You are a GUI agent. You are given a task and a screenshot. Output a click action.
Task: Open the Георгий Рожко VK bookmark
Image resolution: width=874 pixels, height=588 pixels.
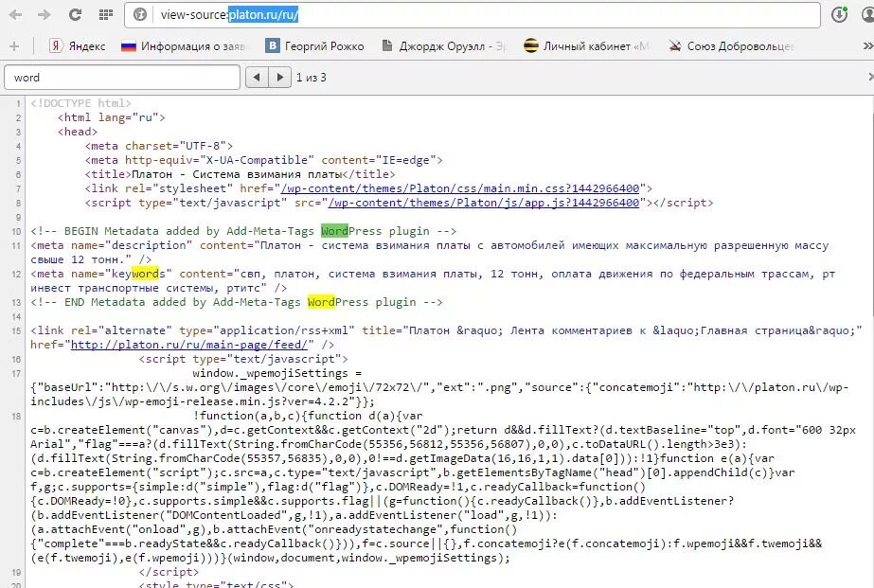pos(314,46)
